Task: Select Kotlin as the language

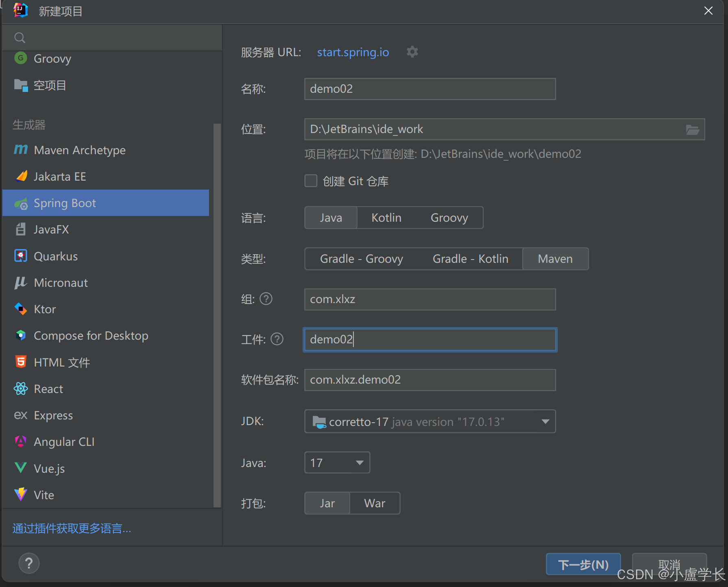Action: tap(386, 218)
